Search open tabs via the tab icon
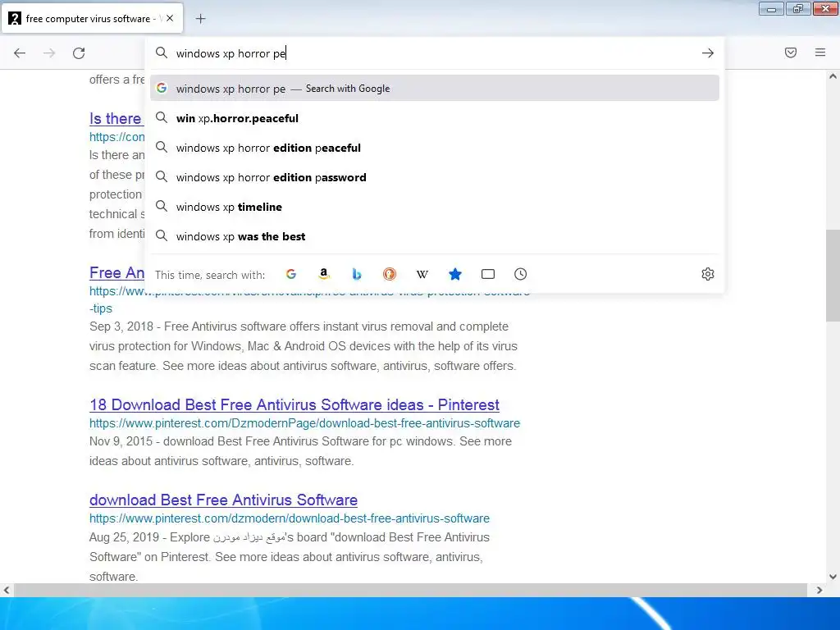840x630 pixels. point(488,274)
